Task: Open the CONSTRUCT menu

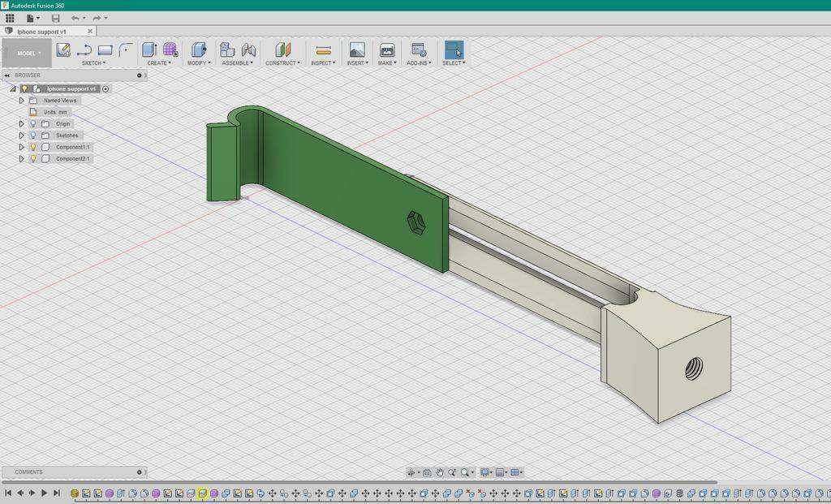Action: coord(282,63)
